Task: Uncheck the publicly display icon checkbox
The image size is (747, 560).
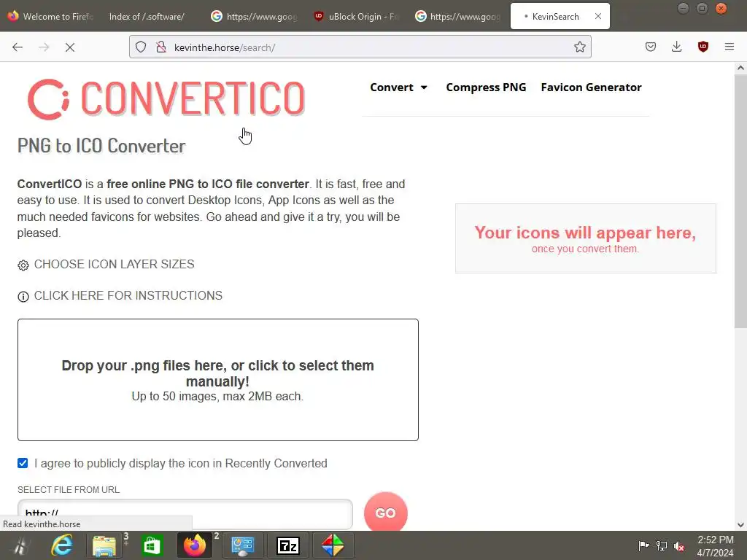Action: (23, 463)
